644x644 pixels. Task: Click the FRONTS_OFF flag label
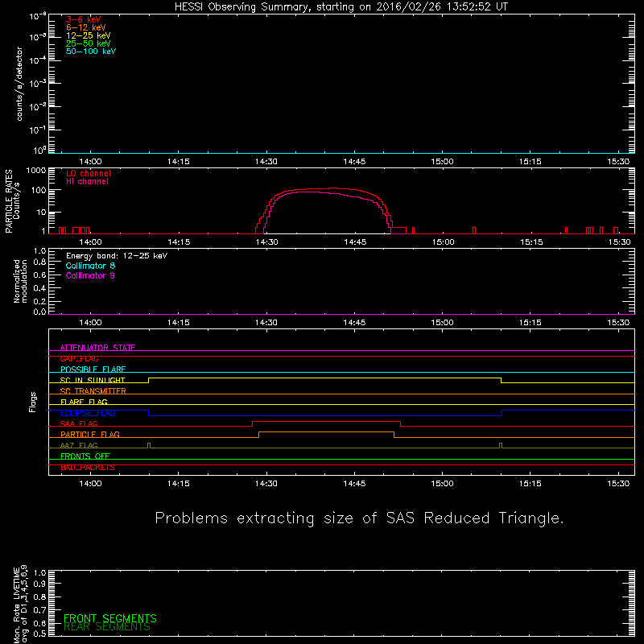click(85, 456)
